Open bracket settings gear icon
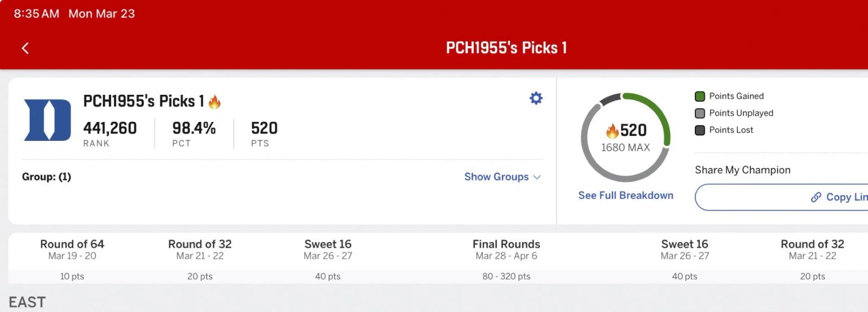This screenshot has height=312, width=868. pos(536,98)
